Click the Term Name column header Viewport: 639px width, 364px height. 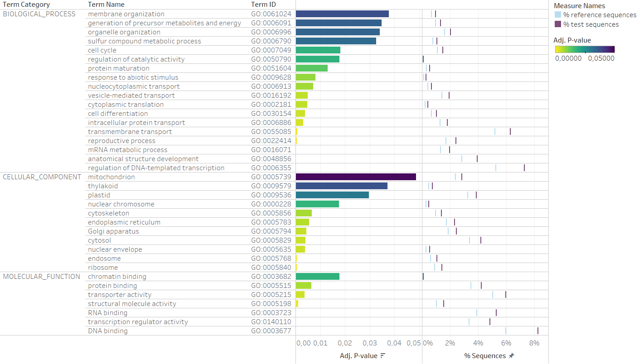tap(106, 5)
